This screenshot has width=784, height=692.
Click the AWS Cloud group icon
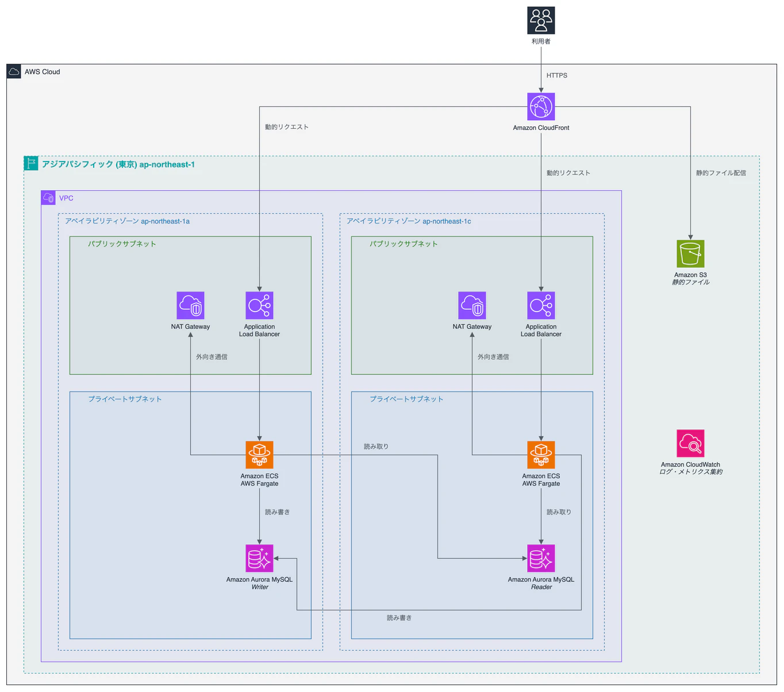point(14,72)
